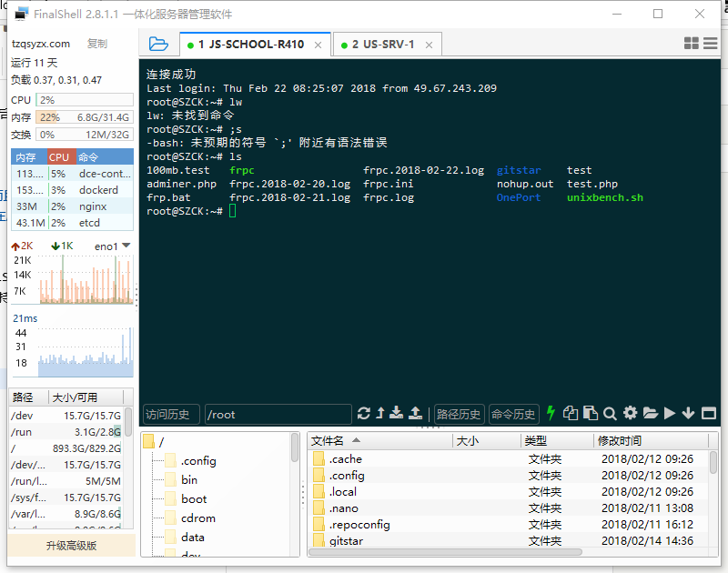The image size is (728, 573).
Task: Click the 内存 memory usage bar
Action: coord(85,117)
